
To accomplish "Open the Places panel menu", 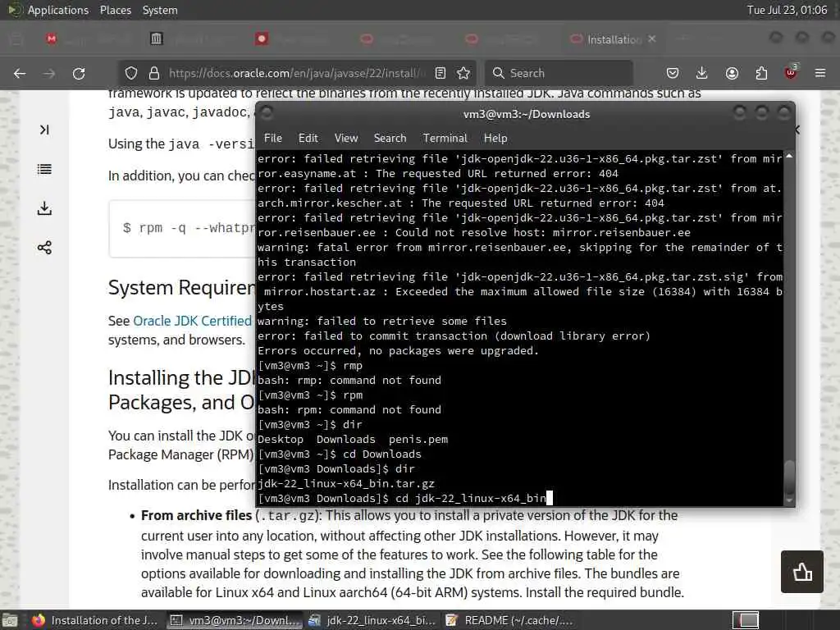I will pyautogui.click(x=116, y=10).
